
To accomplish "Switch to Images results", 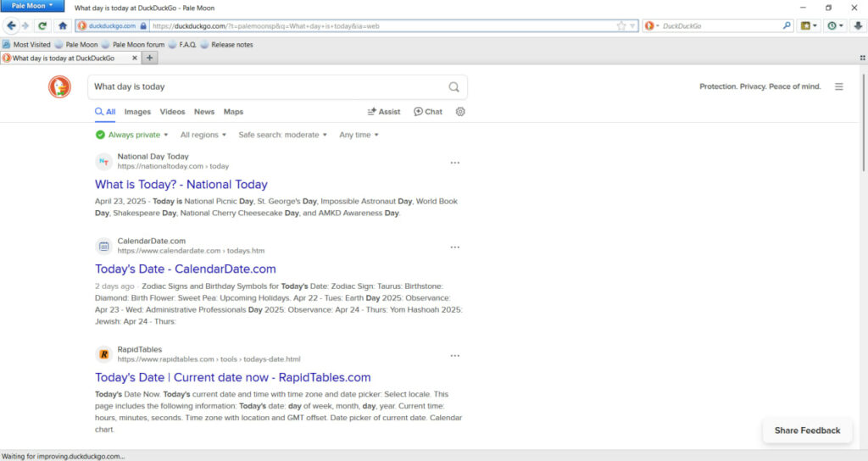I will pos(137,112).
